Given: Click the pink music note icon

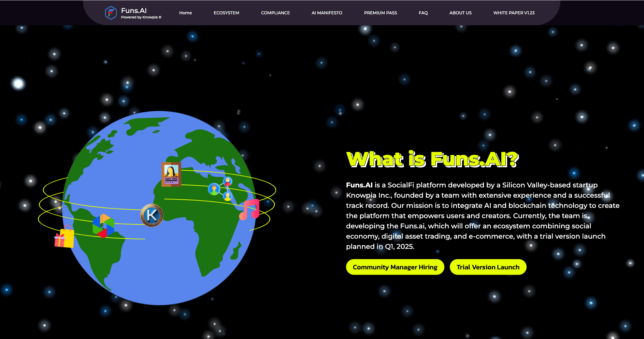Looking at the screenshot, I should 249,209.
